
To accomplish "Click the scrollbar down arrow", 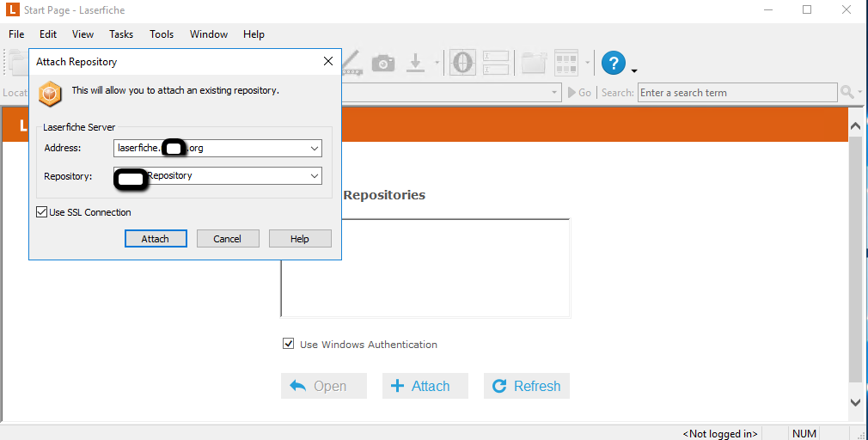I will click(855, 402).
